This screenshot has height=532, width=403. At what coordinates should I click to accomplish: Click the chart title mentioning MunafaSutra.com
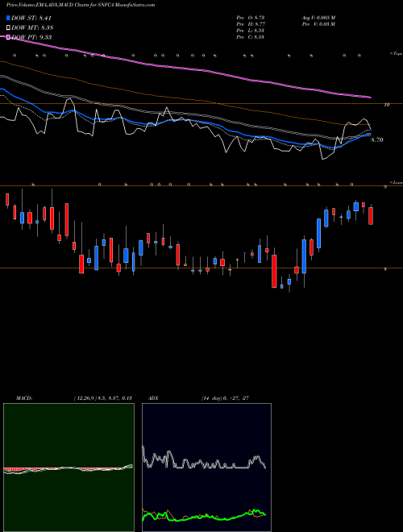[81, 5]
